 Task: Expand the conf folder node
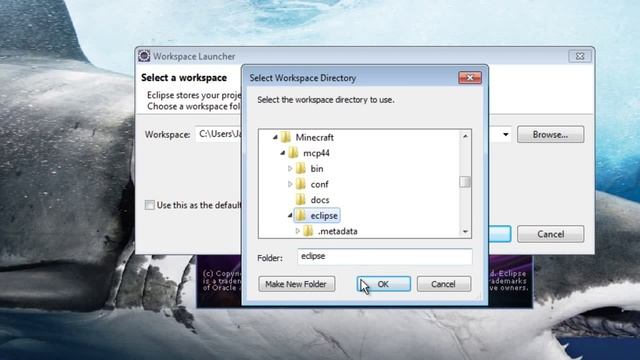tap(290, 184)
